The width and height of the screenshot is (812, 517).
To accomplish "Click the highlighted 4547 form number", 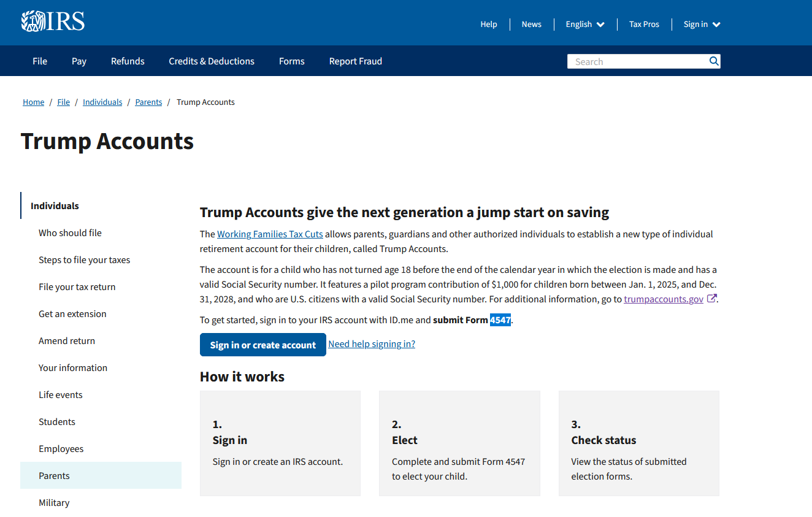I will point(500,320).
